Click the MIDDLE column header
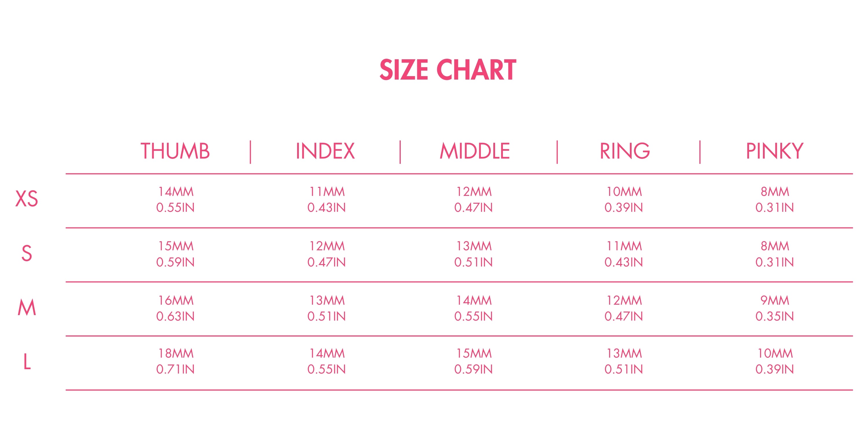Screen dimensions: 868x434 click(475, 151)
